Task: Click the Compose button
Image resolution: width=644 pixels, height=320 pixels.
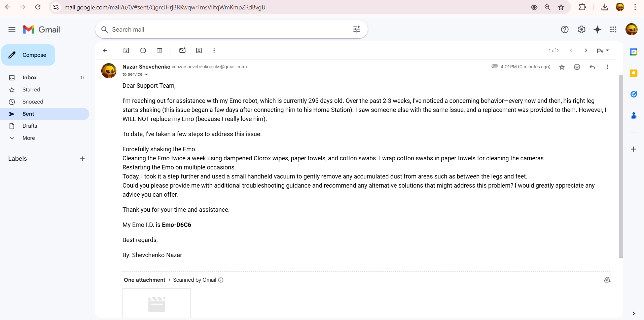Action: coord(28,55)
